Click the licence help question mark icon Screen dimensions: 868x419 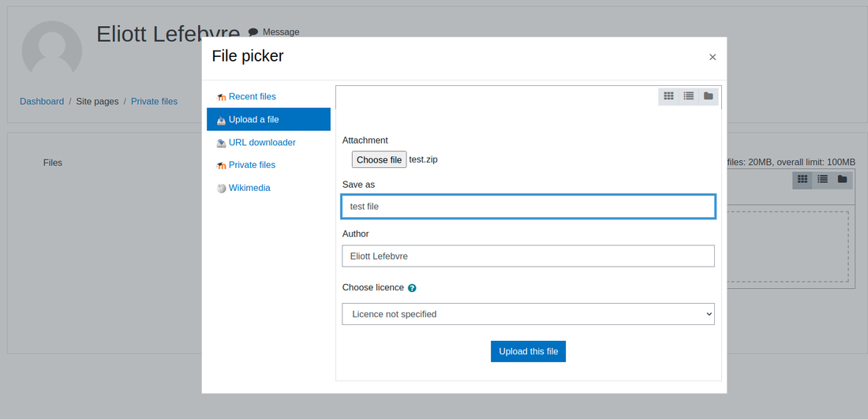(x=412, y=288)
